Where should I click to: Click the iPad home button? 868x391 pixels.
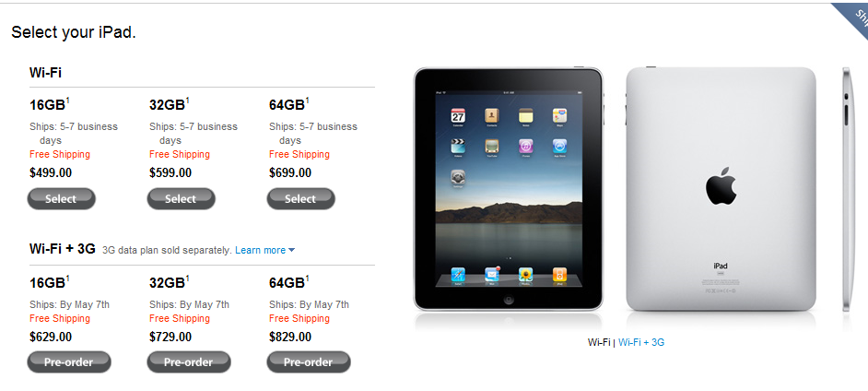pyautogui.click(x=509, y=300)
